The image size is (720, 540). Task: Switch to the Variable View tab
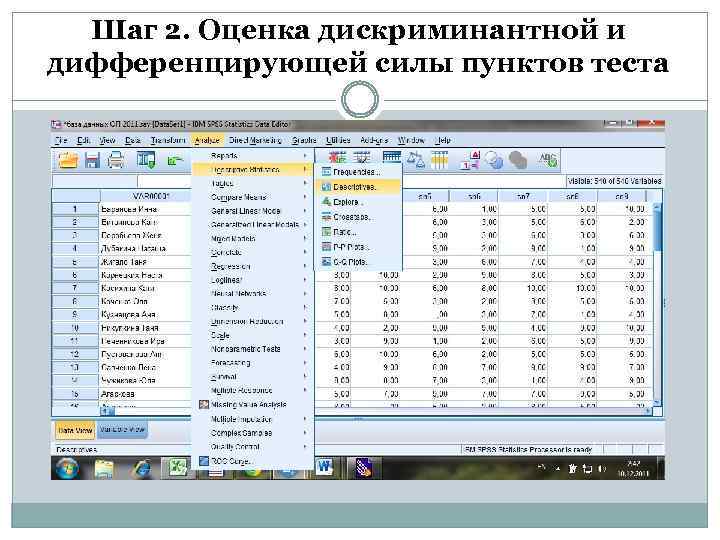click(122, 430)
